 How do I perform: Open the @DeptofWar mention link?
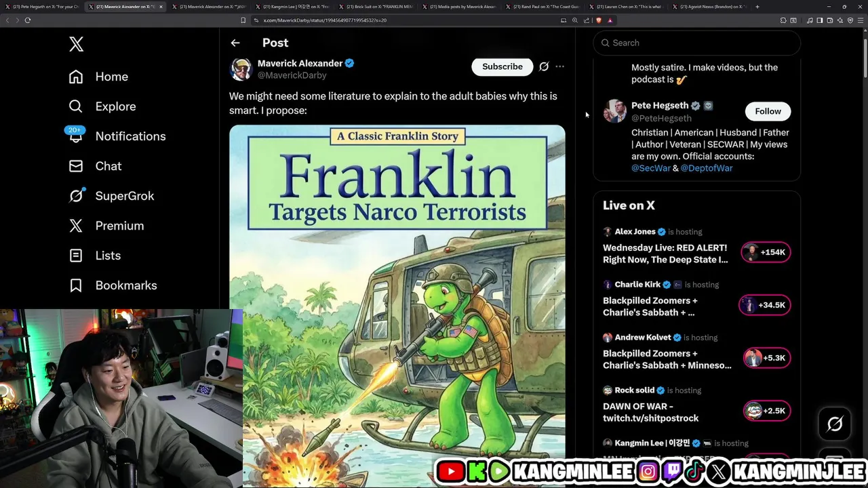[707, 168]
